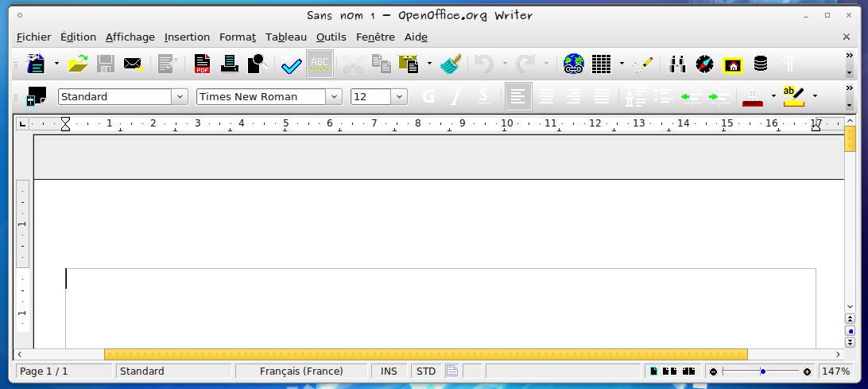Export directly as PDF
868x389 pixels.
(x=202, y=64)
